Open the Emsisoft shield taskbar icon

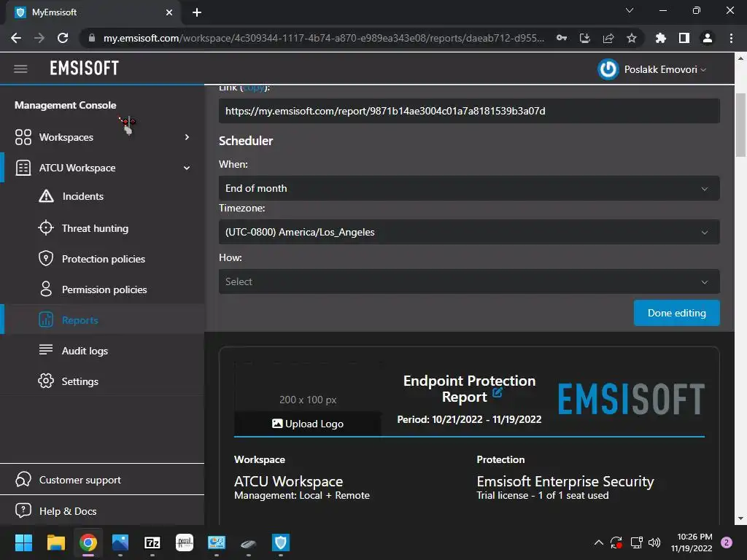pos(281,542)
